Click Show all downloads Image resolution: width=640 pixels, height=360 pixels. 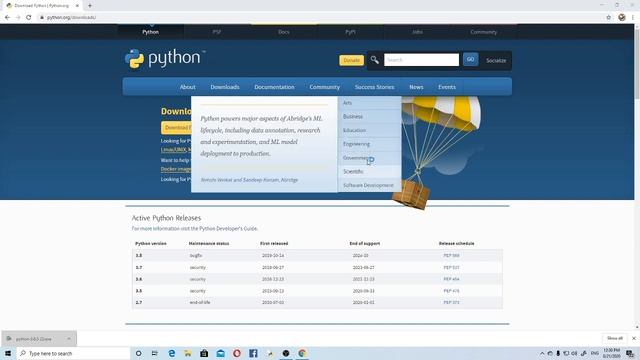pos(615,338)
